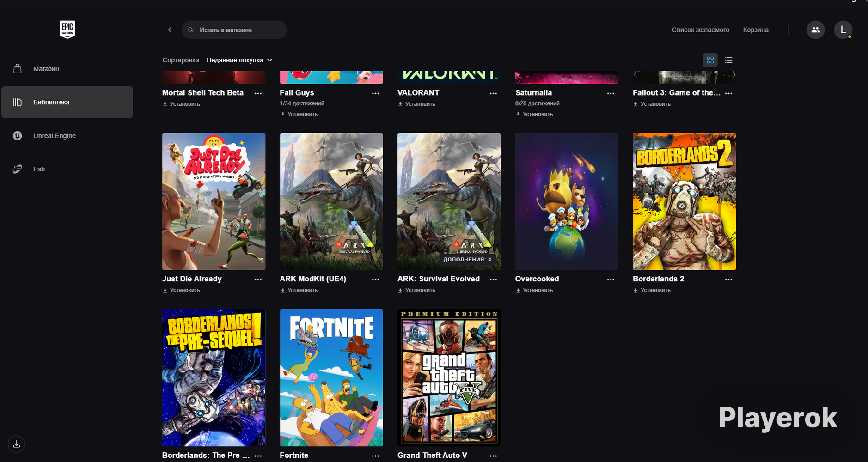Open Список желаемого wishlist link

[x=700, y=30]
